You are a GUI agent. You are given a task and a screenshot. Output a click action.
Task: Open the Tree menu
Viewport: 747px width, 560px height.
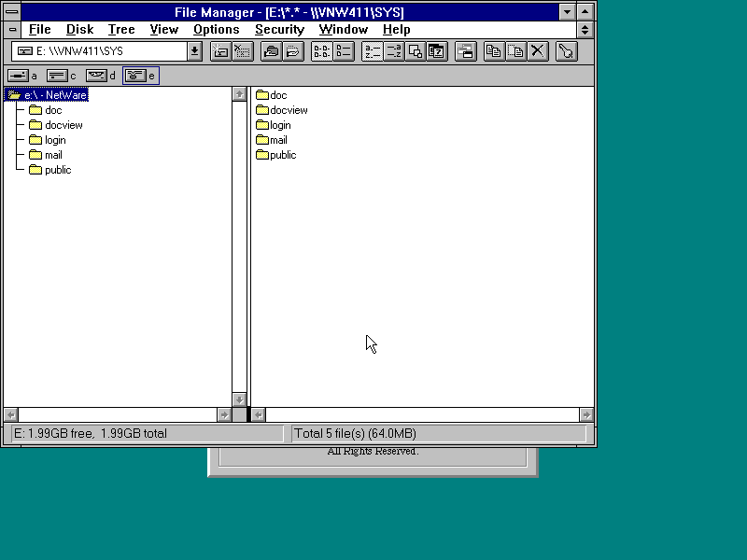(x=121, y=30)
